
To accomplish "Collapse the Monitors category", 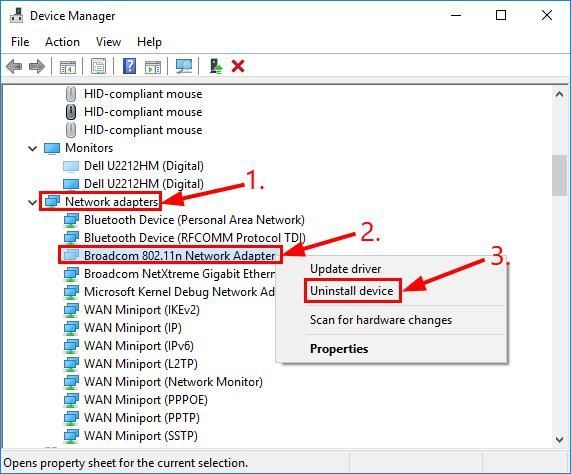I will click(33, 149).
